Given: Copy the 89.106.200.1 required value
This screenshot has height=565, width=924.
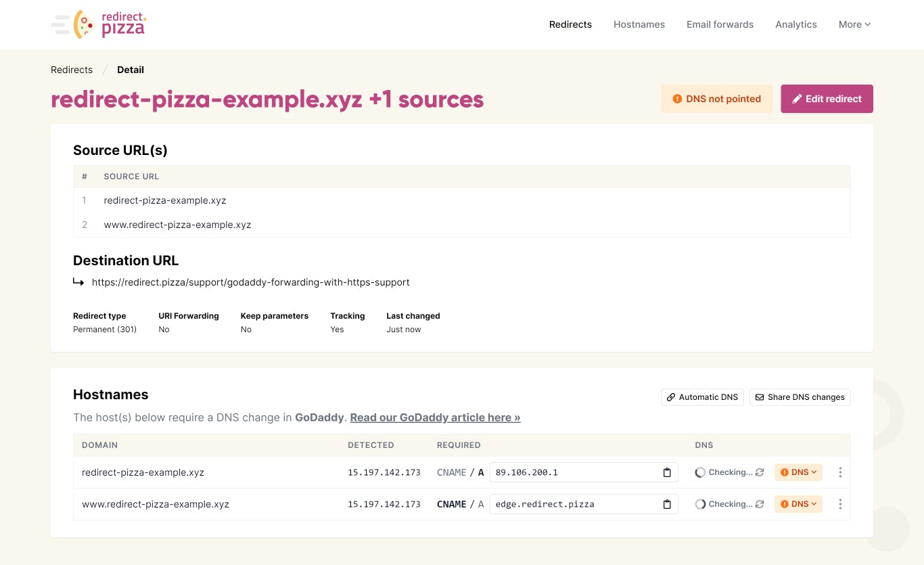Looking at the screenshot, I should [666, 472].
